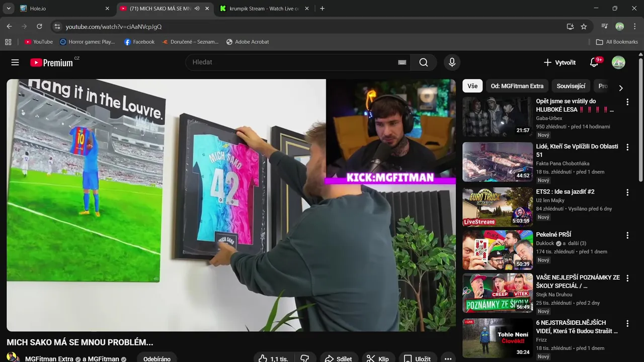Open All Bookmarks folder
Image resolution: width=644 pixels, height=362 pixels.
coord(617,42)
